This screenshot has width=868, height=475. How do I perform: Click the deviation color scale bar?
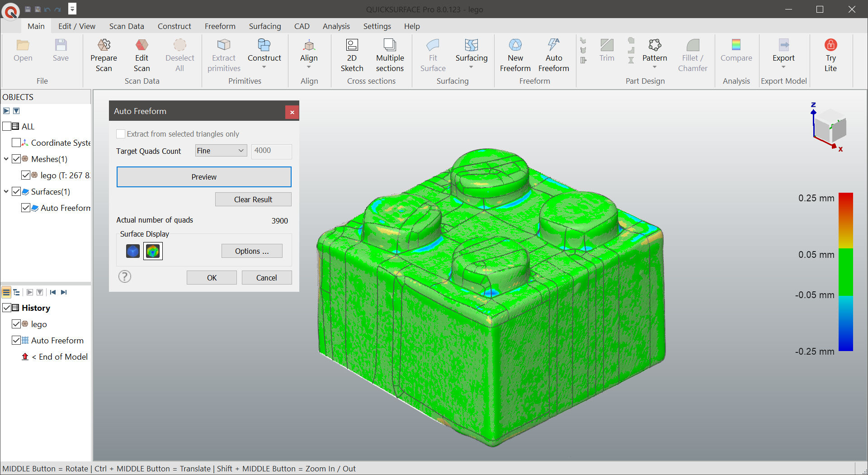pos(845,272)
